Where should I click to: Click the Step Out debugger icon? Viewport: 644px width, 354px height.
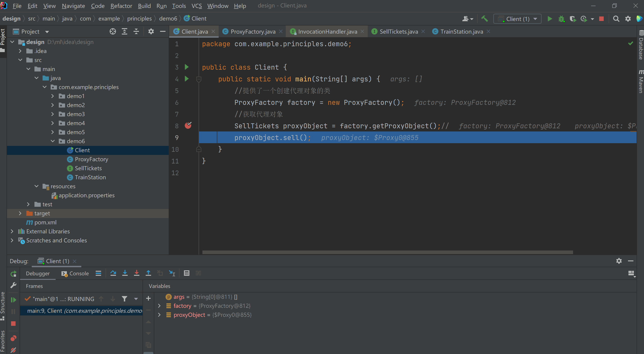point(148,273)
